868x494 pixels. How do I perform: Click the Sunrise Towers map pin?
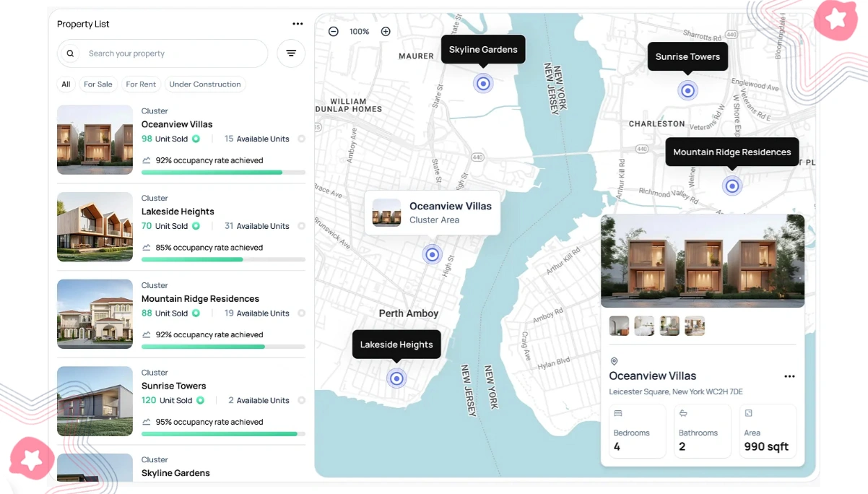[688, 90]
